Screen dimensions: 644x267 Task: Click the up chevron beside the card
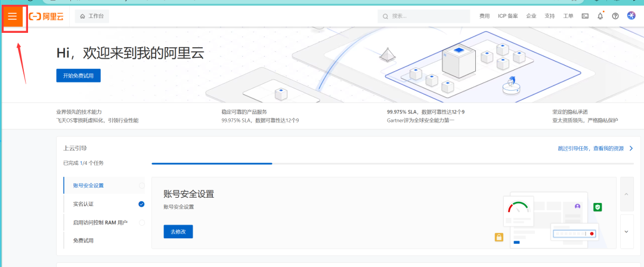point(627,194)
